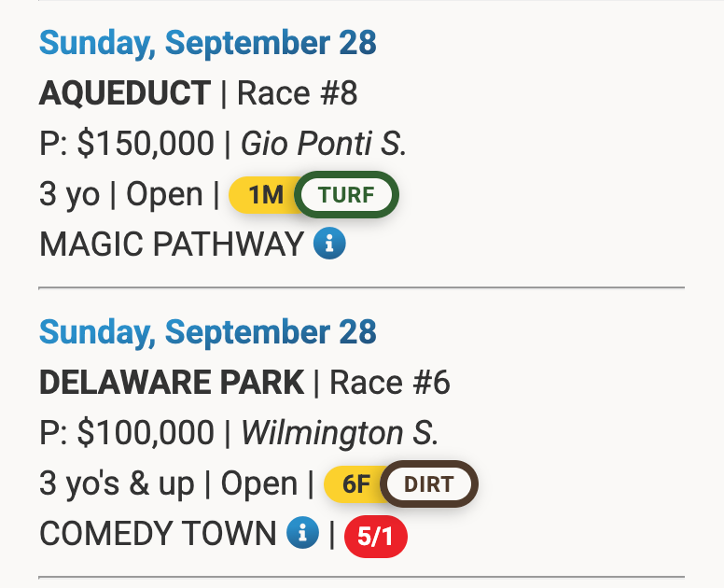Click the Race #8 label

[298, 93]
